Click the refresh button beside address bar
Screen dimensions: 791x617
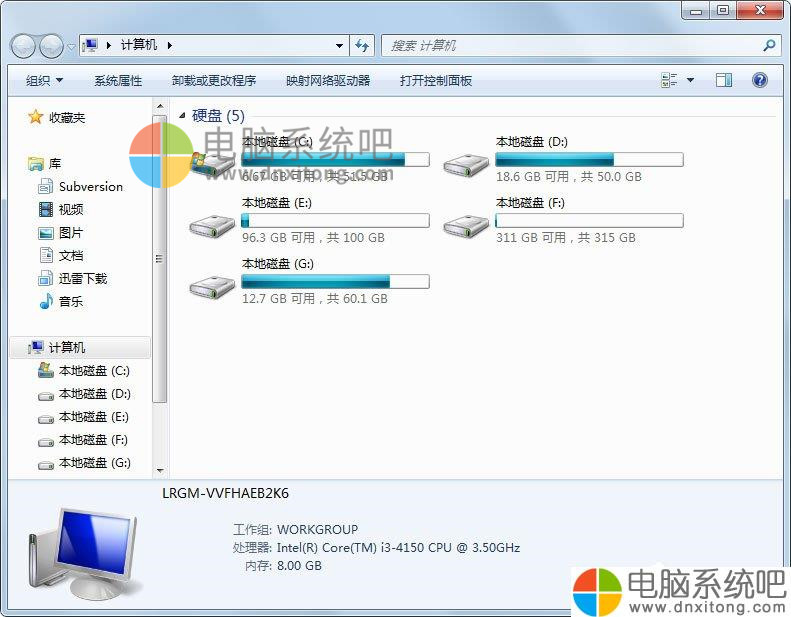pos(362,46)
